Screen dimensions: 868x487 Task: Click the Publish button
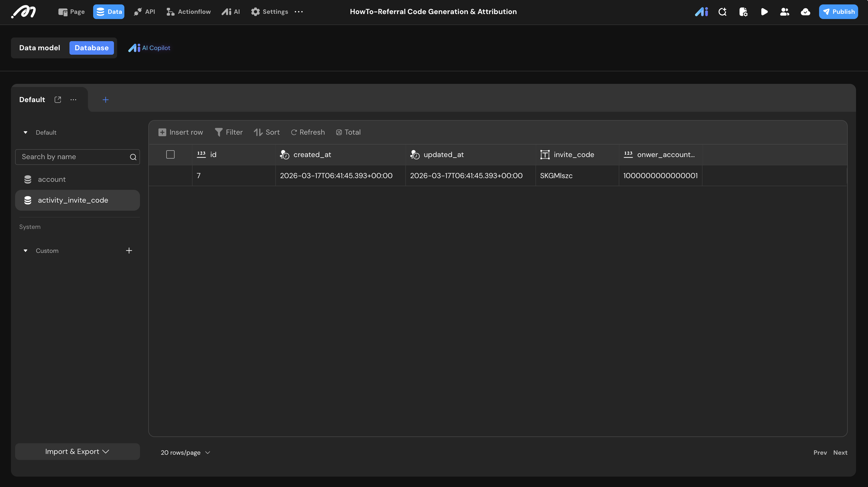click(838, 12)
